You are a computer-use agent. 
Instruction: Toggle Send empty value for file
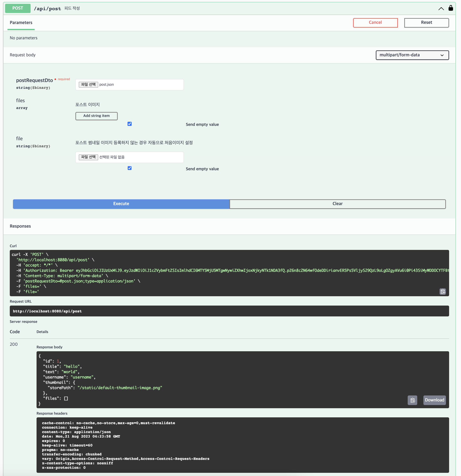tap(130, 168)
